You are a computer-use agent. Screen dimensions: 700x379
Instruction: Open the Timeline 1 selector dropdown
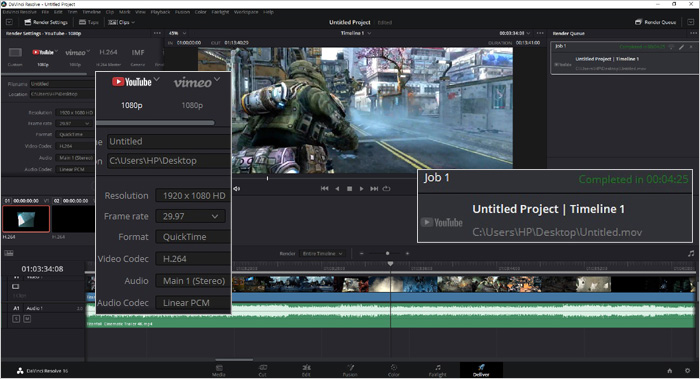[x=356, y=33]
